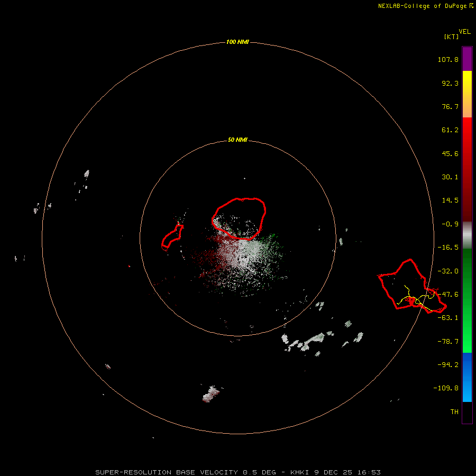Click the 50 NMI range ring label
The image size is (476, 476).
237,140
